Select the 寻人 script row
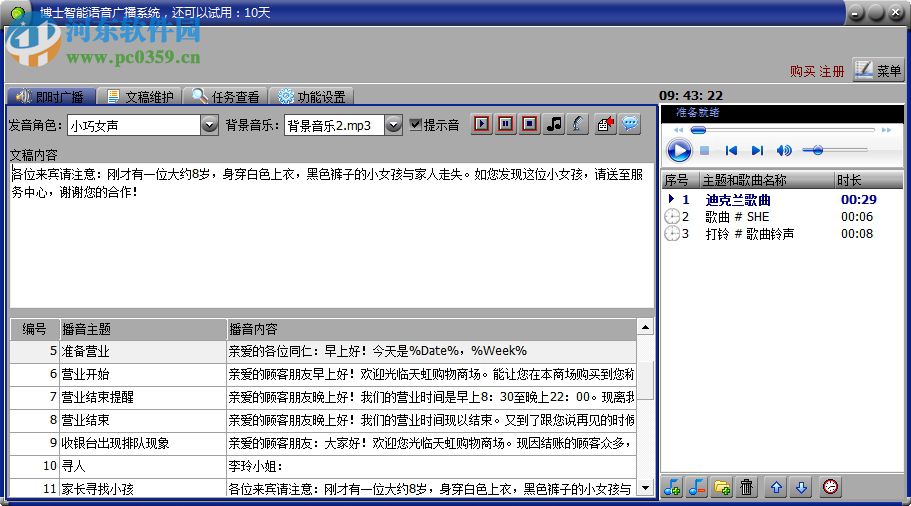Viewport: 911px width, 506px height. pyautogui.click(x=323, y=466)
